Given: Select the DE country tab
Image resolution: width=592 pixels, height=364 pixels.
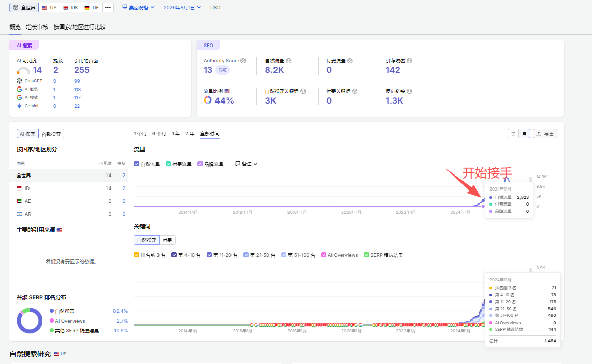Looking at the screenshot, I should click(92, 8).
